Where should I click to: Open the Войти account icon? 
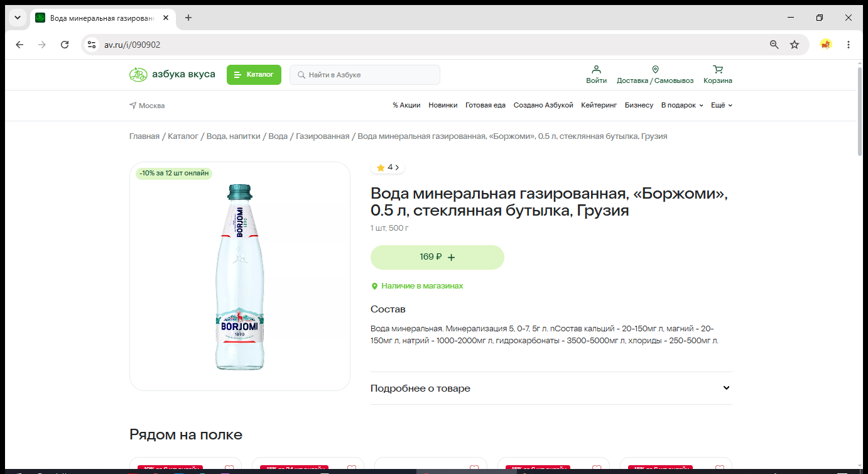(597, 75)
